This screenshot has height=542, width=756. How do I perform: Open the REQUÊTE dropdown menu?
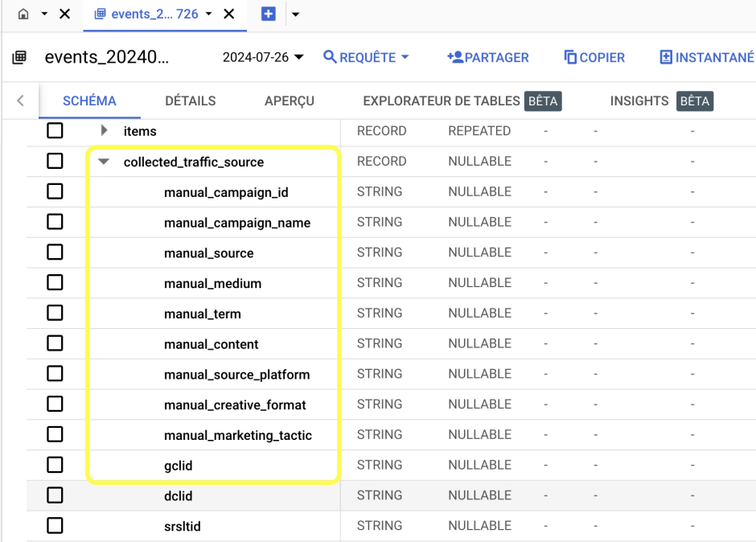pos(366,57)
